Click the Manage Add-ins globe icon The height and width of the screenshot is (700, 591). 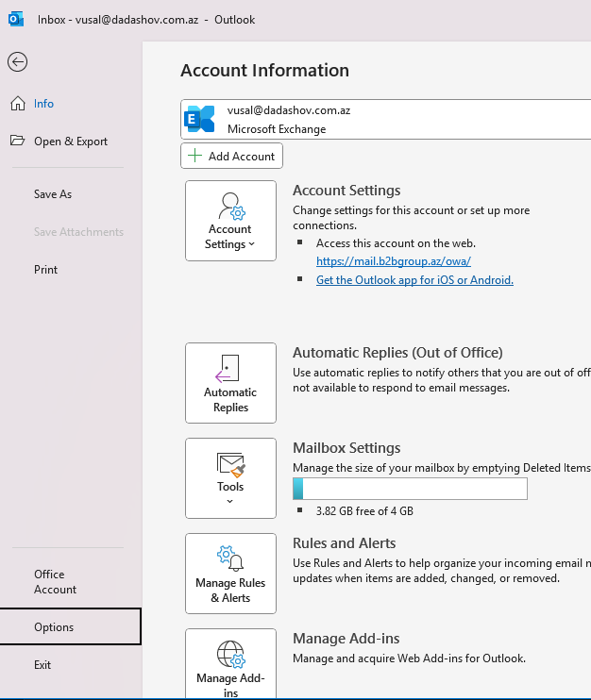pyautogui.click(x=231, y=654)
